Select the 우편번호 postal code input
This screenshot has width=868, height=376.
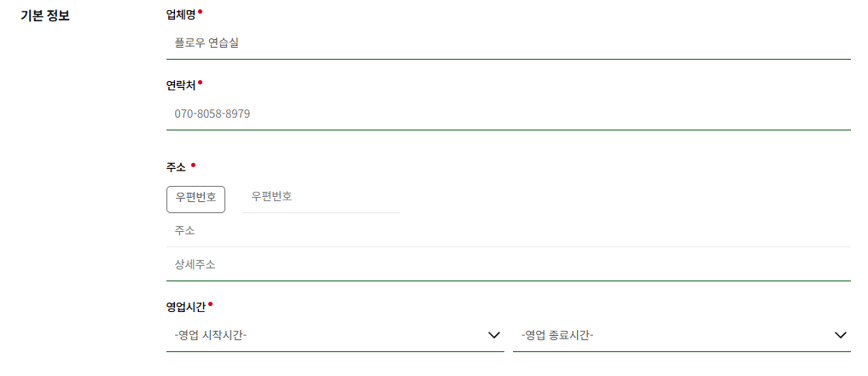[x=321, y=197]
